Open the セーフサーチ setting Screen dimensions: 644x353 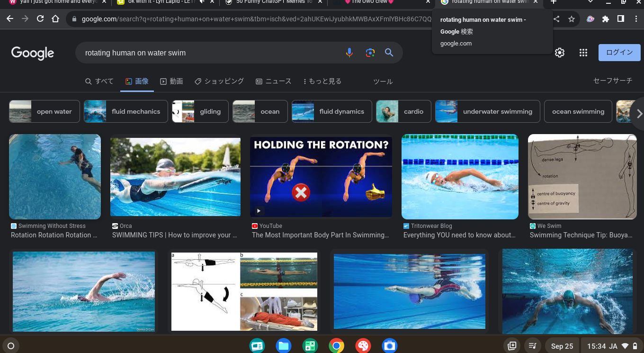pyautogui.click(x=612, y=81)
